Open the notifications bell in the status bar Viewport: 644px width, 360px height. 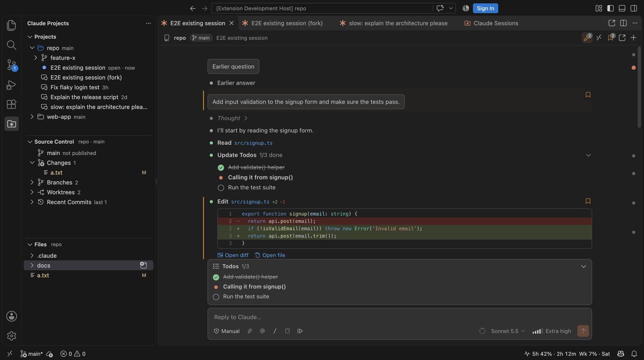634,354
